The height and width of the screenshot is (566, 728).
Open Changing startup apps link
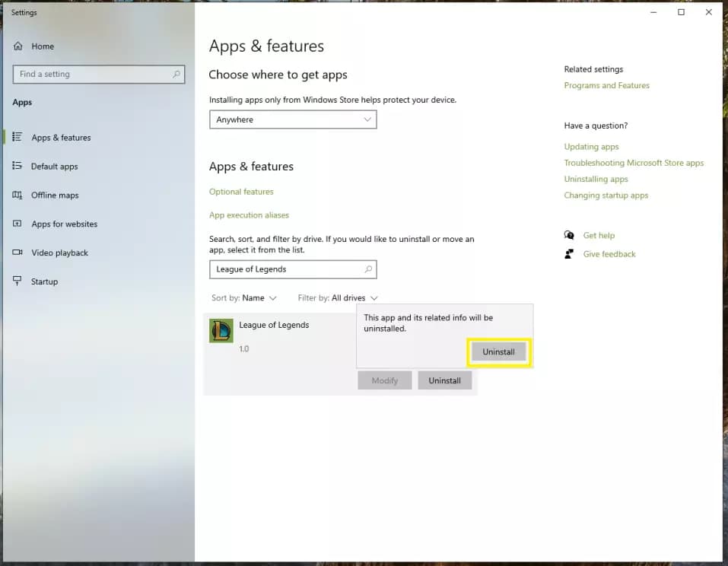pyautogui.click(x=606, y=196)
